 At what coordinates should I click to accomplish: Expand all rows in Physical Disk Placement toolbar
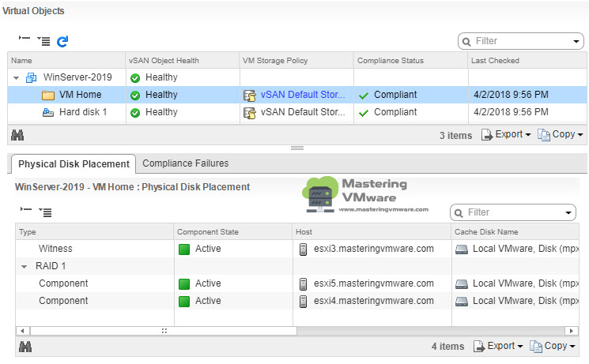[x=45, y=212]
